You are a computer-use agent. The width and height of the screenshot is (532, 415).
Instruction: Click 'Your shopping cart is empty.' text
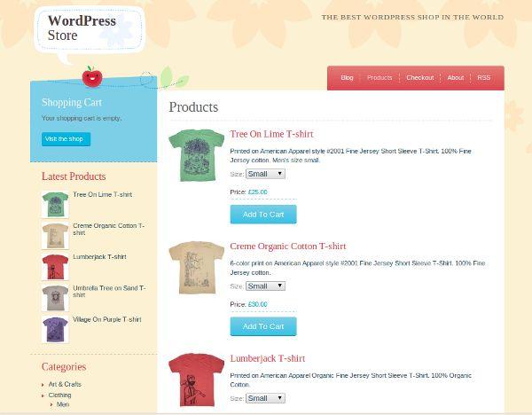click(82, 118)
